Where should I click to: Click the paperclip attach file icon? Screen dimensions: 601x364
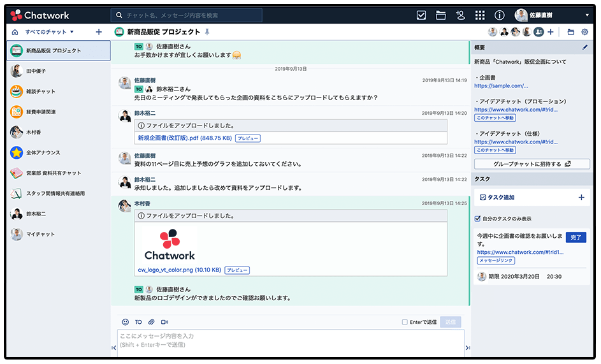pos(152,322)
